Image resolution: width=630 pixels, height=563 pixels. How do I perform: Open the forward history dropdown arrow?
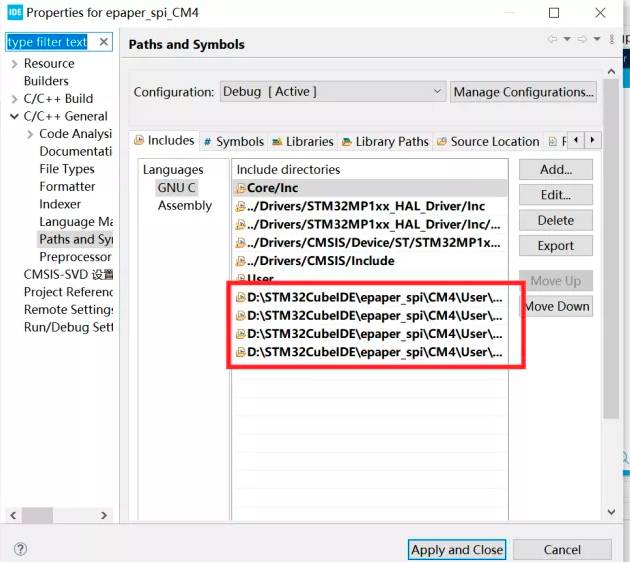tap(597, 39)
